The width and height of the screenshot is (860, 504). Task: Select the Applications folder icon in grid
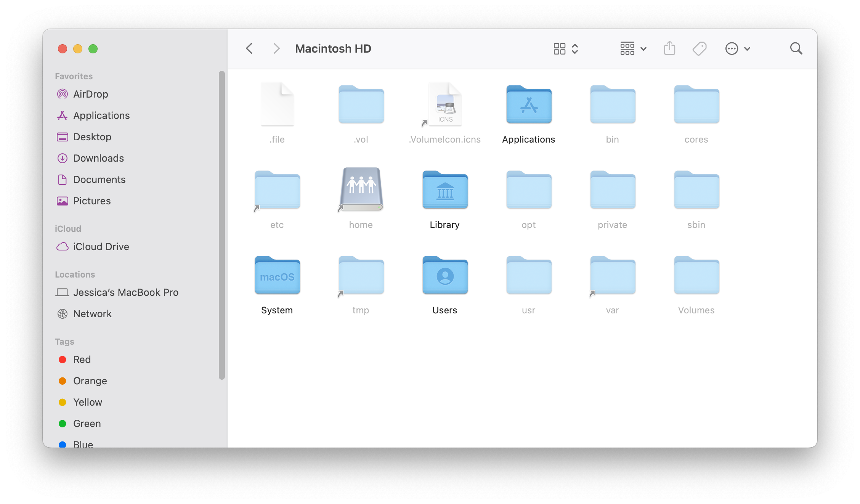(x=529, y=104)
